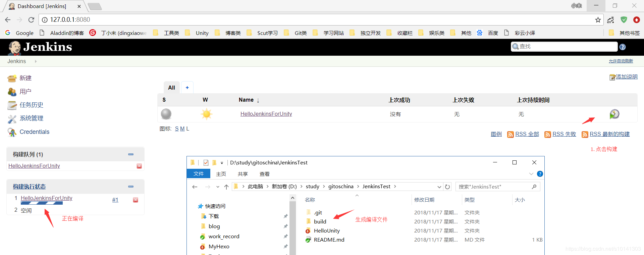Add a new view with plus tab
644x255 pixels.
click(x=187, y=88)
